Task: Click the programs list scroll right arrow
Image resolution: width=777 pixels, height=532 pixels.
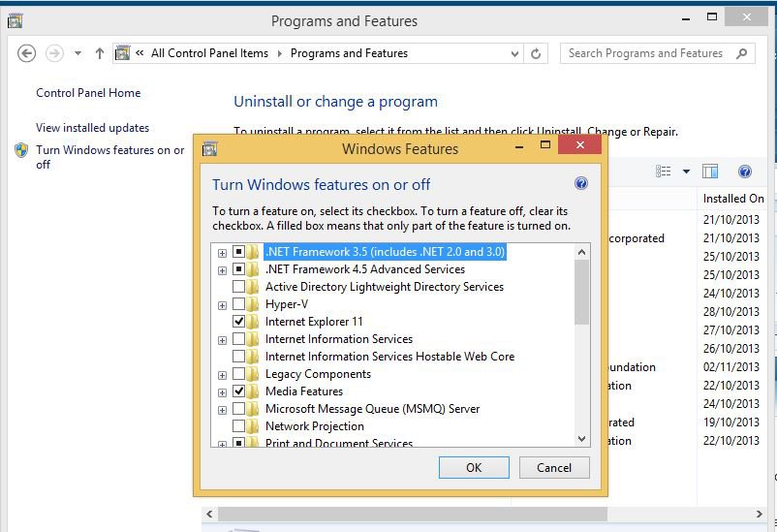Action: coord(760,514)
